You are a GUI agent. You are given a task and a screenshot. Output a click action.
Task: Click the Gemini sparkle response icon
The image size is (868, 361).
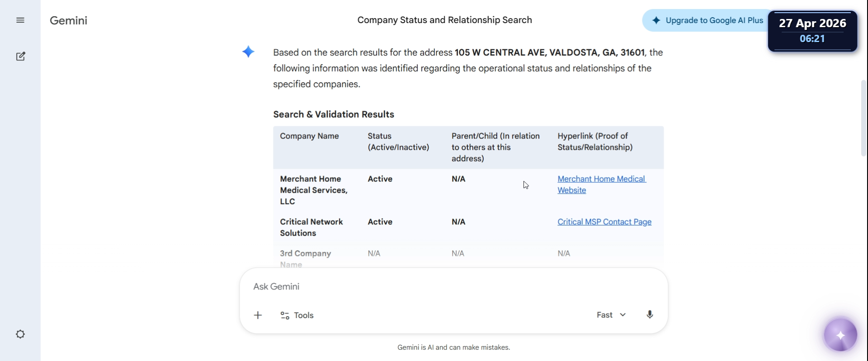pyautogui.click(x=248, y=52)
